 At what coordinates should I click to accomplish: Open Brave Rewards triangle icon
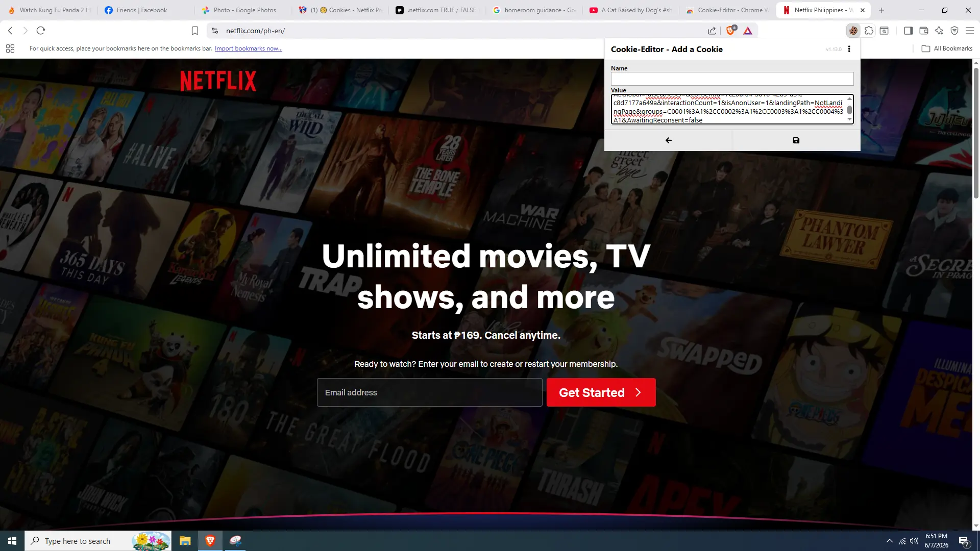point(748,31)
